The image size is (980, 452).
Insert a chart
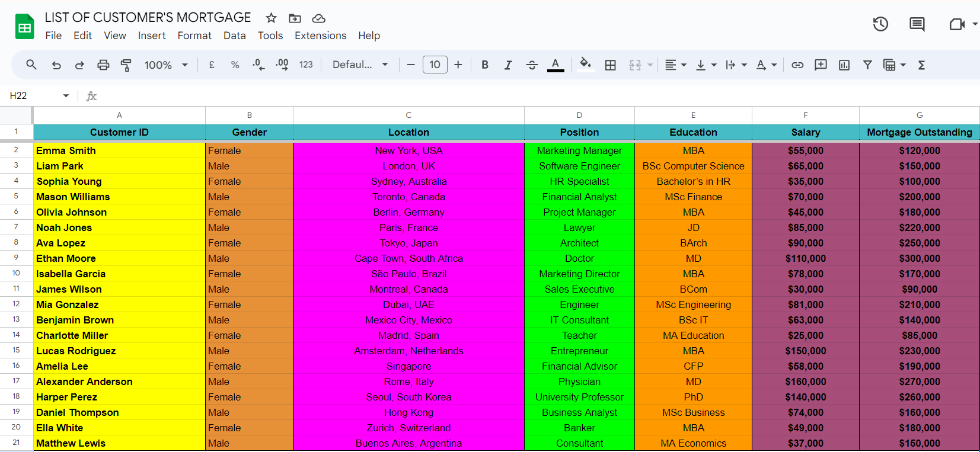(844, 65)
